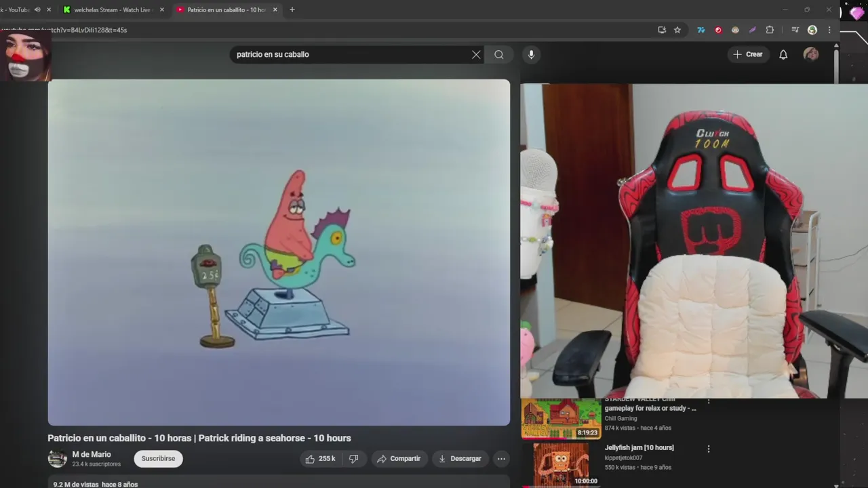
Task: Open the M de Mario channel name
Action: [x=92, y=455]
